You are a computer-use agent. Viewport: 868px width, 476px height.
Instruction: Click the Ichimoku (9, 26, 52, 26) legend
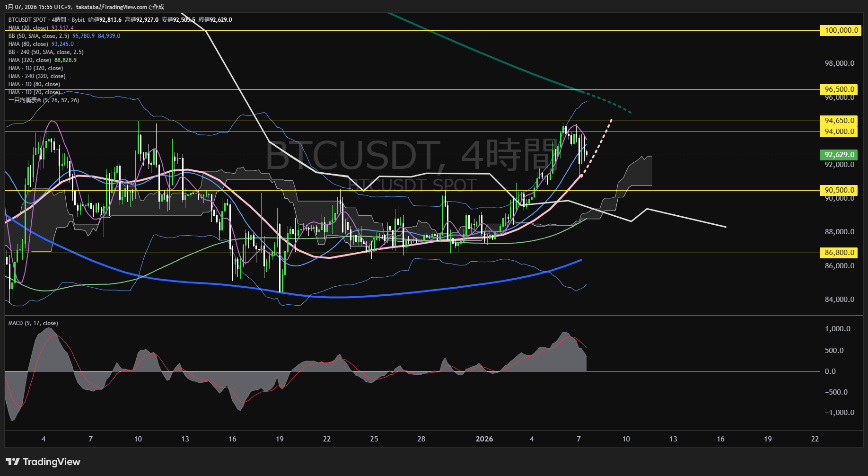pos(44,100)
